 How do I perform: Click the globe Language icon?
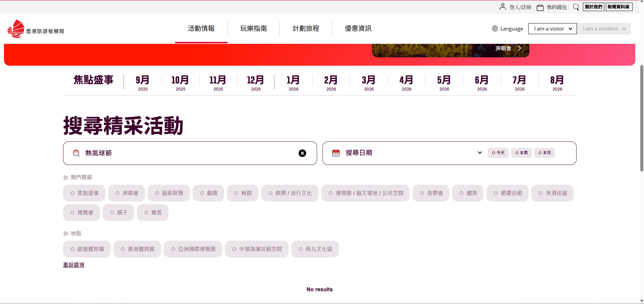495,28
